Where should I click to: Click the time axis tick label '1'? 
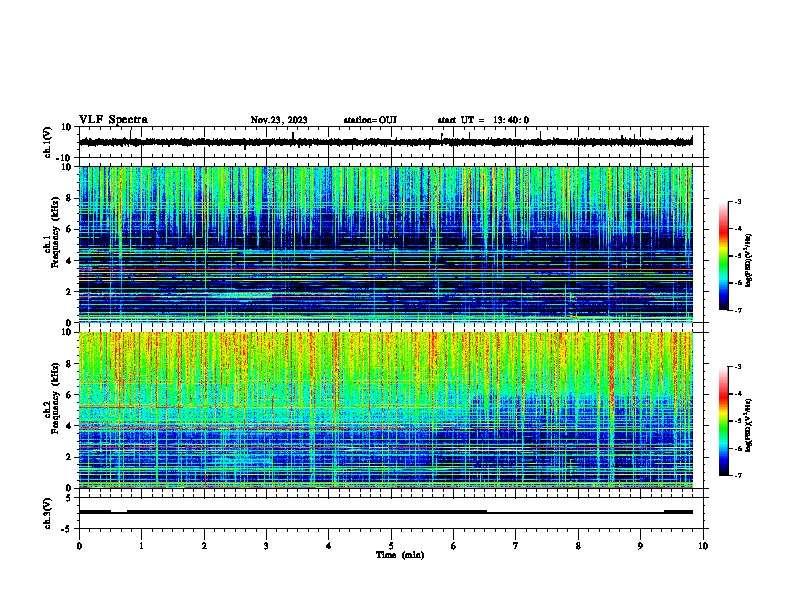click(141, 546)
